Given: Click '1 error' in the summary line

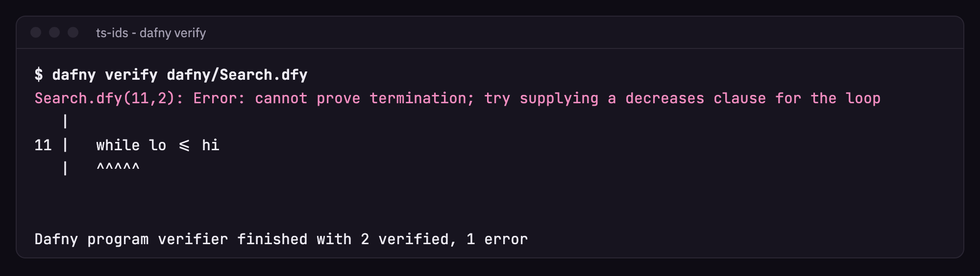Looking at the screenshot, I should [x=497, y=239].
